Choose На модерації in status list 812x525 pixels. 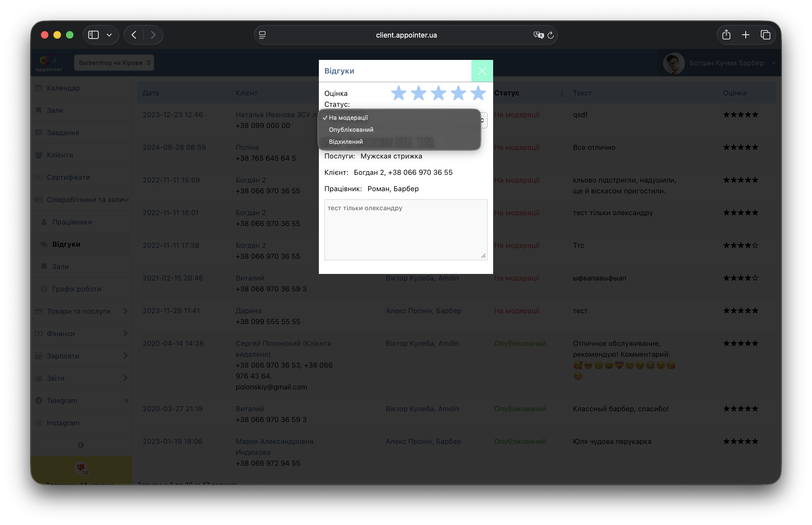pos(348,118)
